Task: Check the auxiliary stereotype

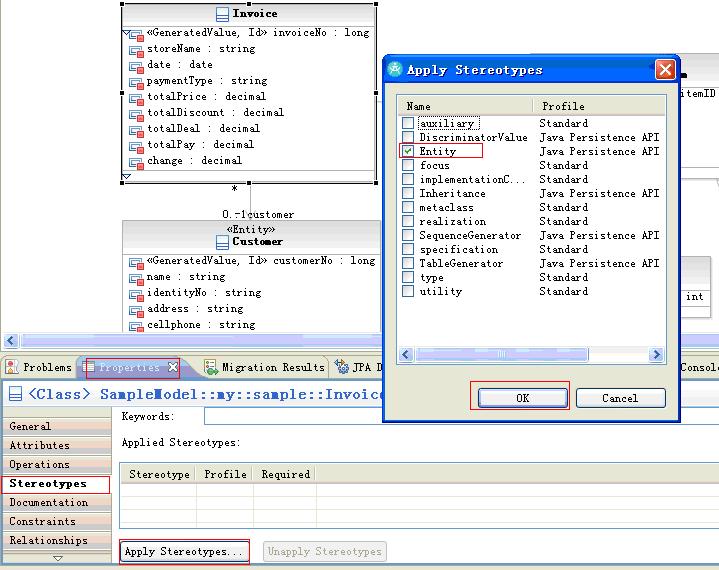Action: 408,123
